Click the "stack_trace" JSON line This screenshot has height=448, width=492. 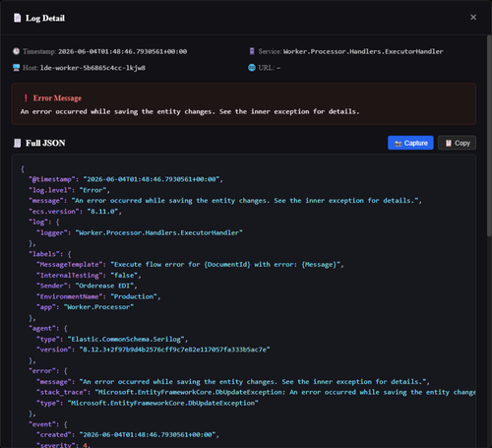(x=256, y=392)
